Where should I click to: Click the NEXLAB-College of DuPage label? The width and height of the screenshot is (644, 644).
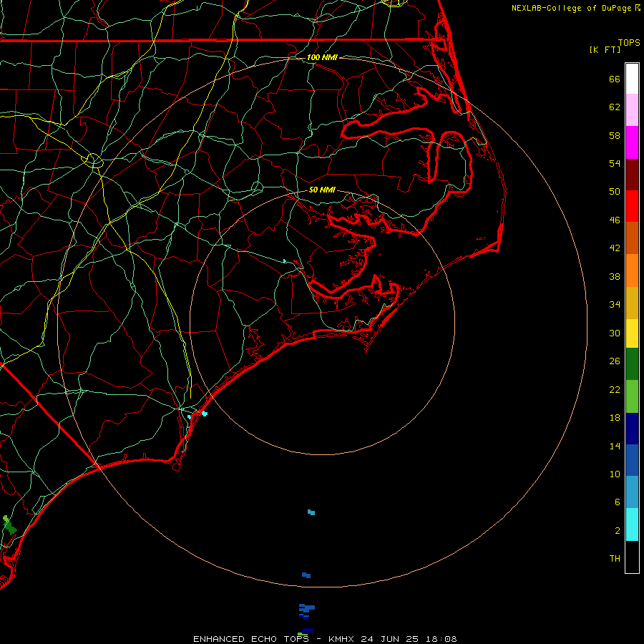pyautogui.click(x=571, y=8)
